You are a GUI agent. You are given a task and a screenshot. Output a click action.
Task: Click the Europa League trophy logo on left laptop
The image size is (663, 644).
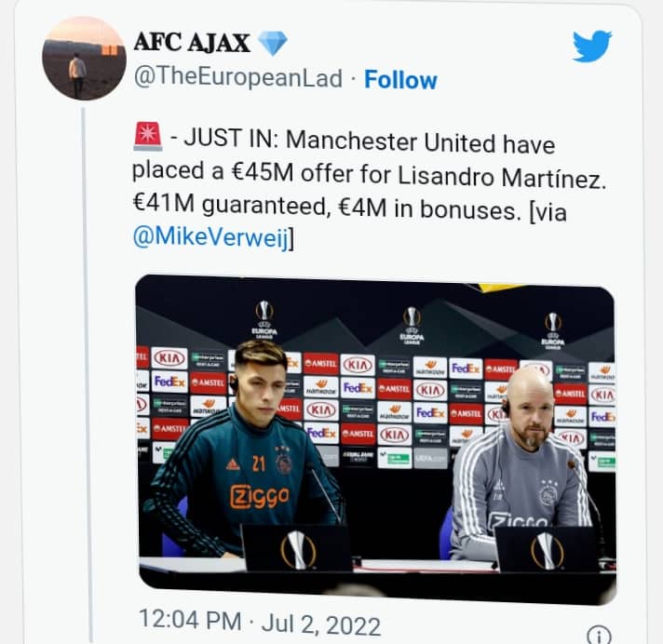299,549
